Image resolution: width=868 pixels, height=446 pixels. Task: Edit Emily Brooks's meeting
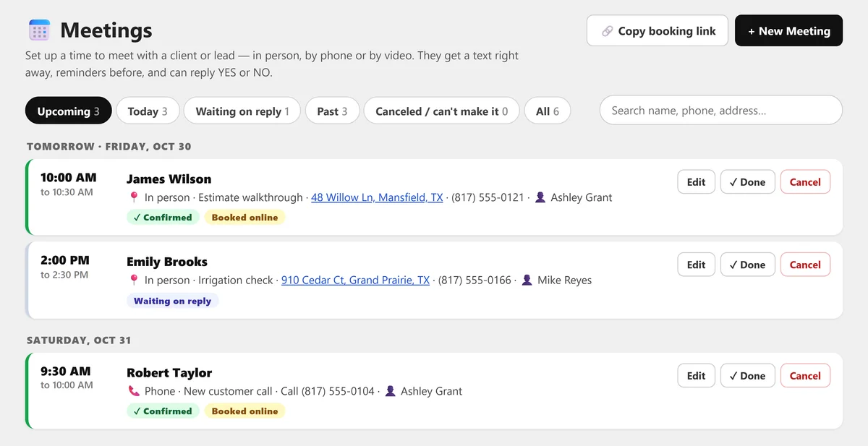tap(696, 265)
